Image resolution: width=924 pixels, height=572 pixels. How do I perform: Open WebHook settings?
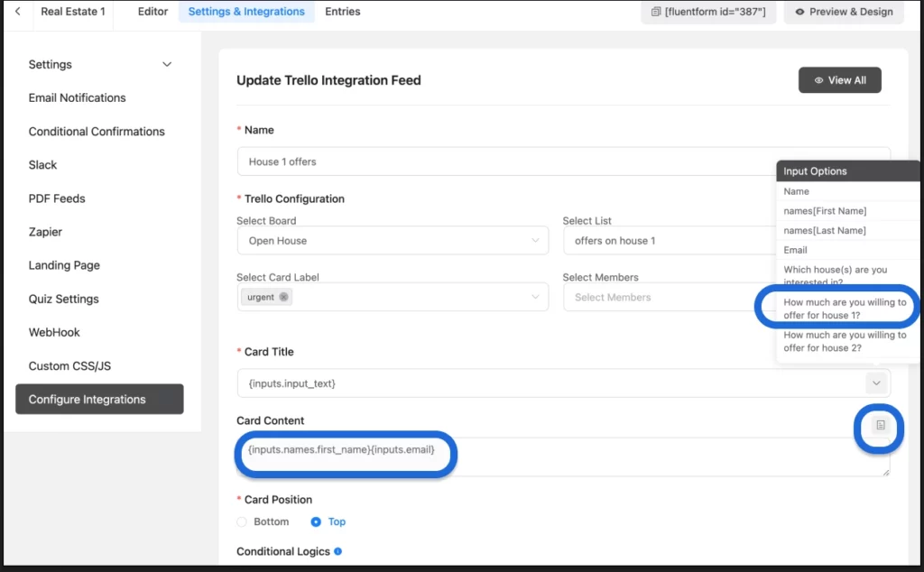(x=54, y=332)
